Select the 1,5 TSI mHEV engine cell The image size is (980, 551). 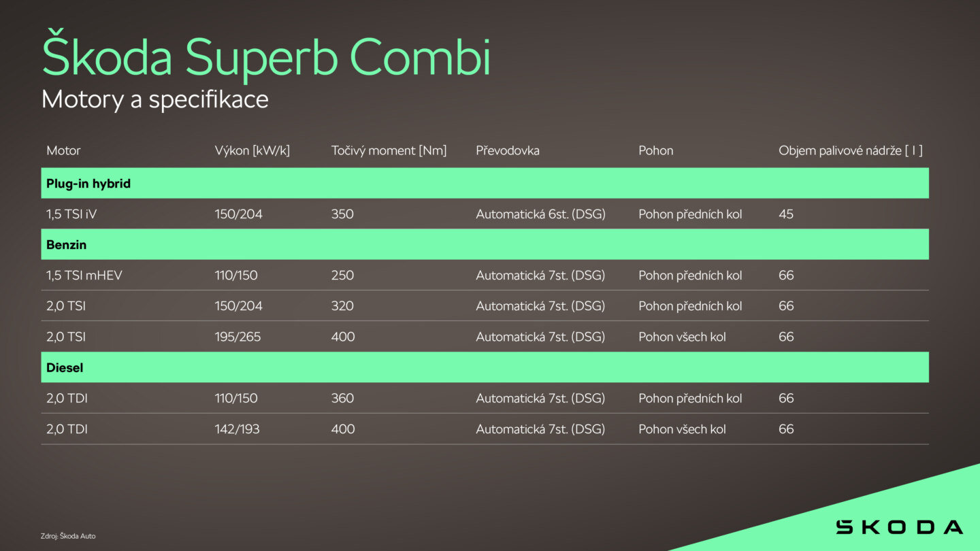pos(84,275)
